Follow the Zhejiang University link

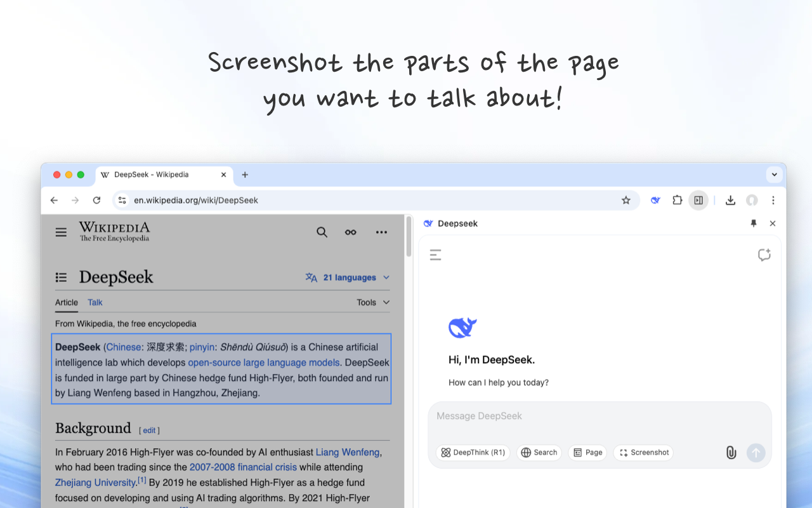tap(96, 483)
